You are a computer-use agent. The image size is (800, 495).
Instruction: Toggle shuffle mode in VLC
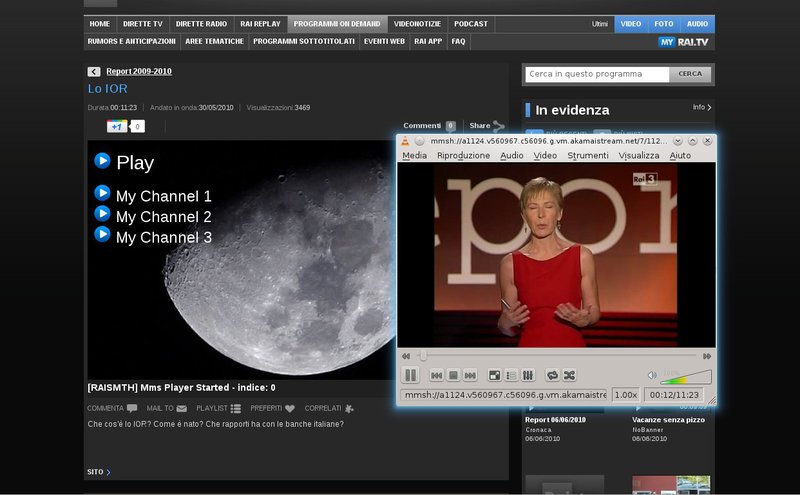click(569, 375)
